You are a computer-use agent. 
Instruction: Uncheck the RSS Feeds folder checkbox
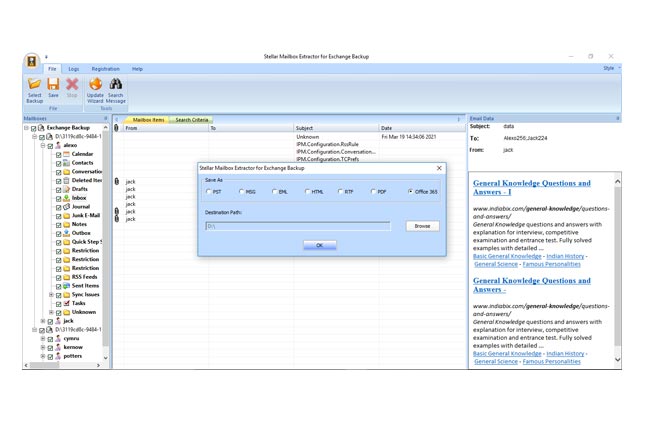click(58, 277)
